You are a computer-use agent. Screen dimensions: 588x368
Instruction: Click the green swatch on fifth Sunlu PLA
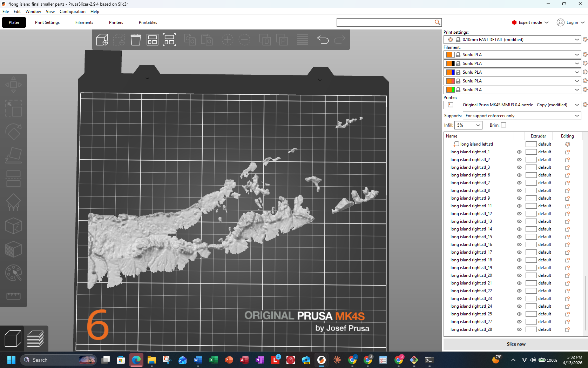pos(453,90)
